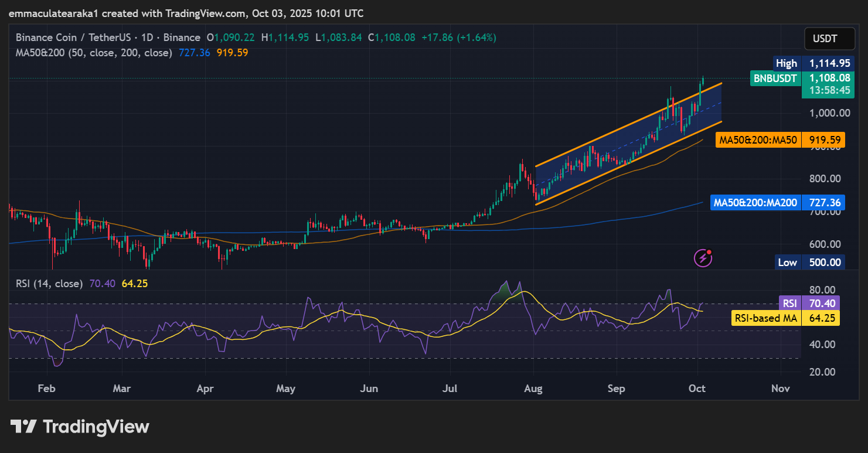This screenshot has height=453, width=868.
Task: Click the Aug label on time axis
Action: (x=533, y=388)
